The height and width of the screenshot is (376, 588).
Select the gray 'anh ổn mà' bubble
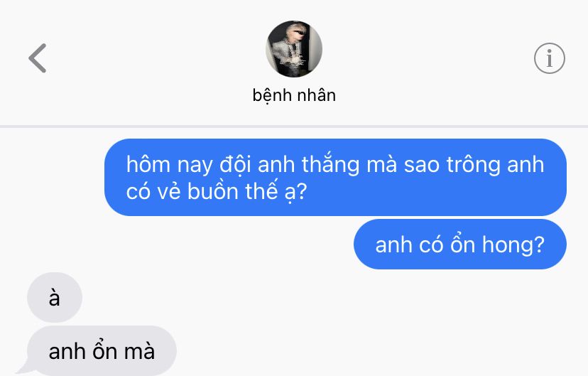[102, 351]
